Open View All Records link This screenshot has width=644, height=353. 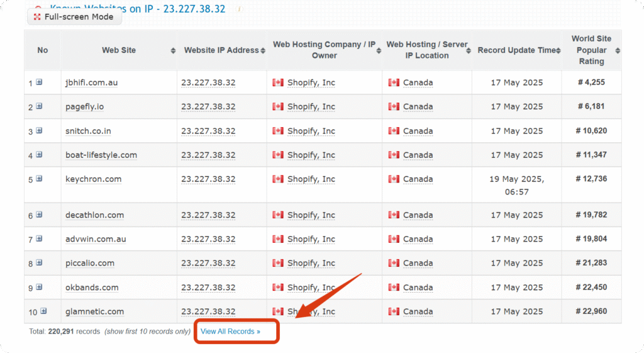(230, 332)
